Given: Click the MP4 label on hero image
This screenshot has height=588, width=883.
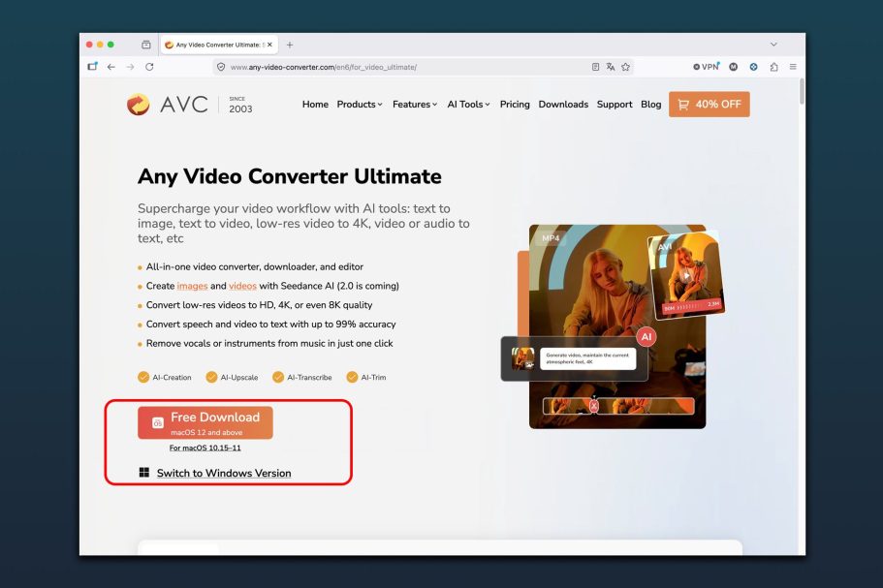Looking at the screenshot, I should [551, 238].
